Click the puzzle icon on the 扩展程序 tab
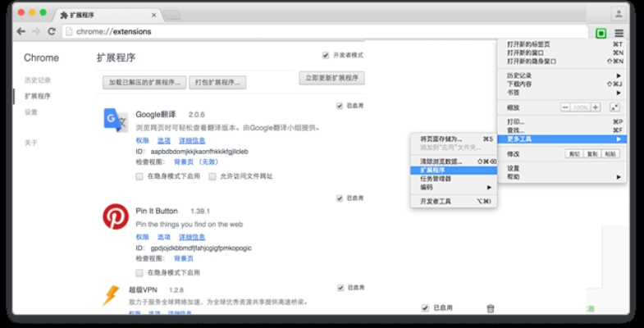Image resolution: width=644 pixels, height=328 pixels. point(64,16)
